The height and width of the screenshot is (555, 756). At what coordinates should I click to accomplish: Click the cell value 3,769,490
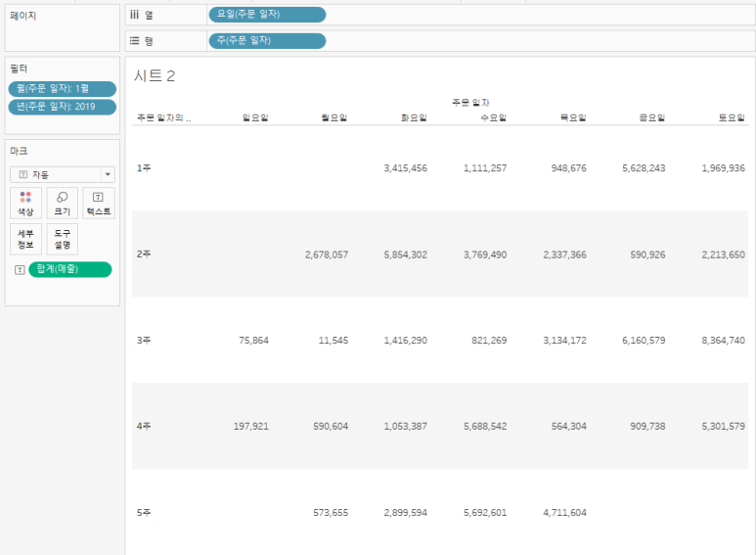[x=485, y=254]
